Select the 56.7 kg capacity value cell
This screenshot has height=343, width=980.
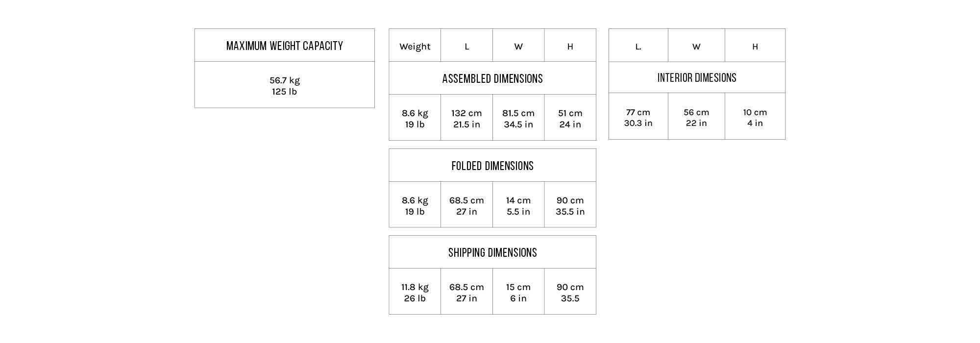coord(284,86)
